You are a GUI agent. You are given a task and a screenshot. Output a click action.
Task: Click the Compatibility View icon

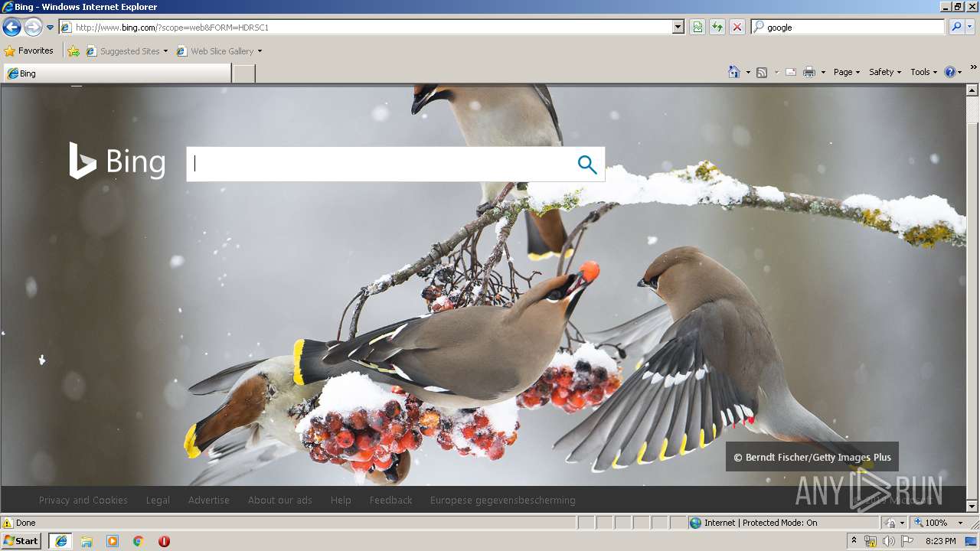tap(697, 27)
